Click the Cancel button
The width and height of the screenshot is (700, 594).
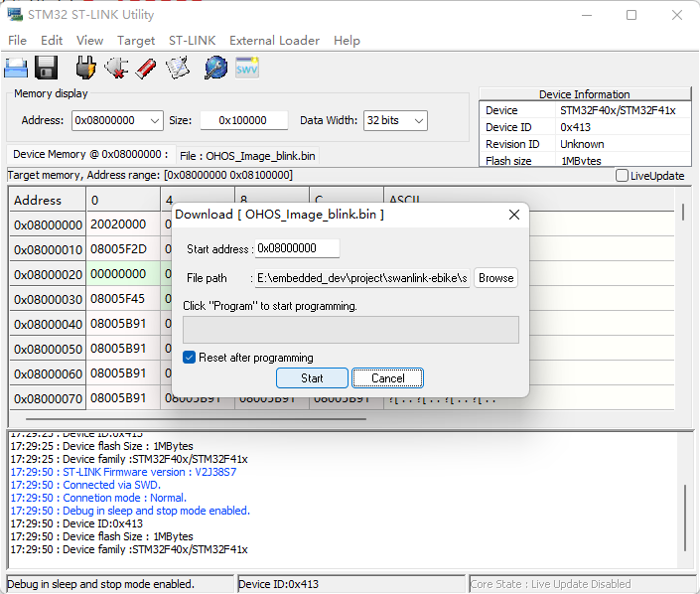point(387,378)
